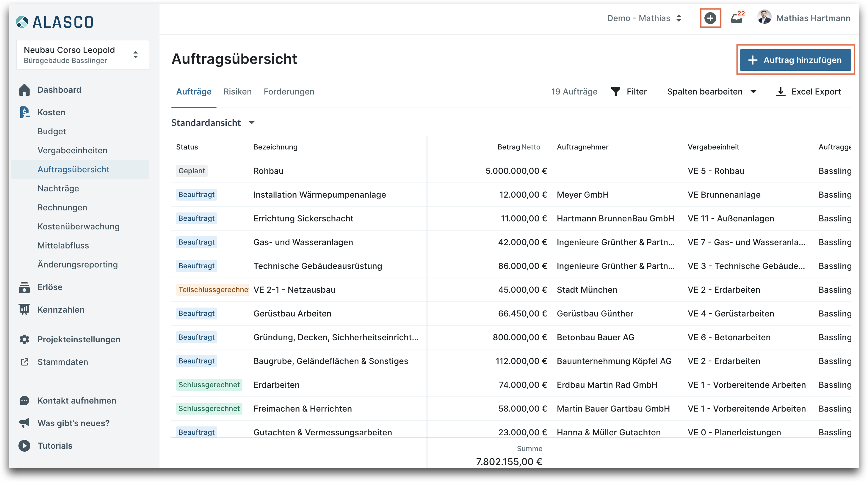Screen dimensions: 868x482
Task: Switch to the Risiken tab
Action: point(238,92)
